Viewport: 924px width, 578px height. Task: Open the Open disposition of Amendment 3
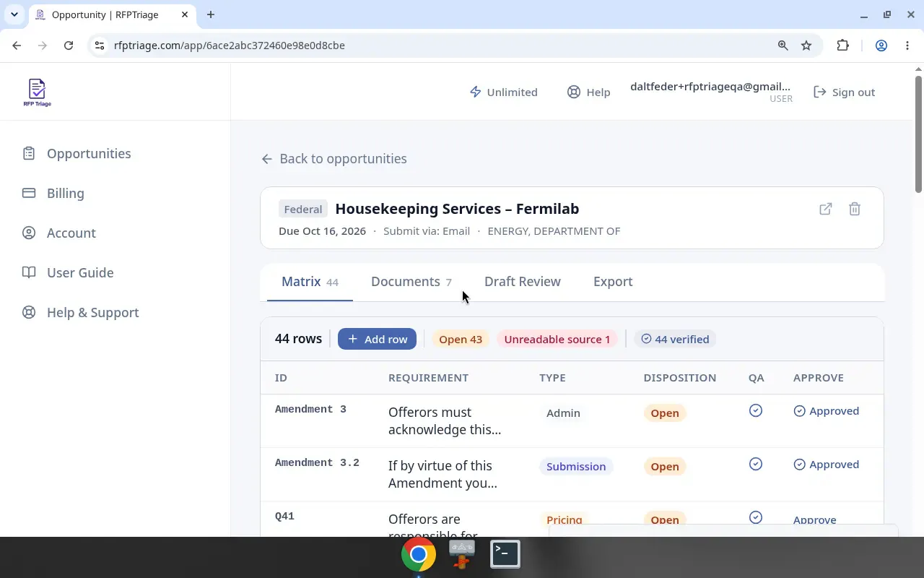pyautogui.click(x=665, y=413)
